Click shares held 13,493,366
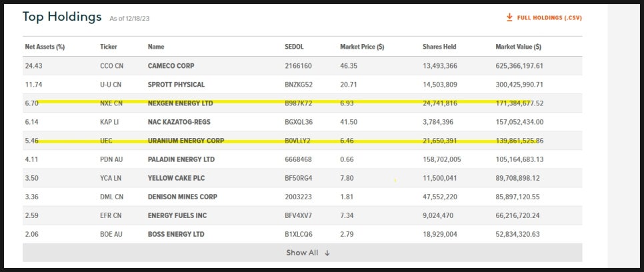Image resolution: width=644 pixels, height=272 pixels. coord(440,66)
